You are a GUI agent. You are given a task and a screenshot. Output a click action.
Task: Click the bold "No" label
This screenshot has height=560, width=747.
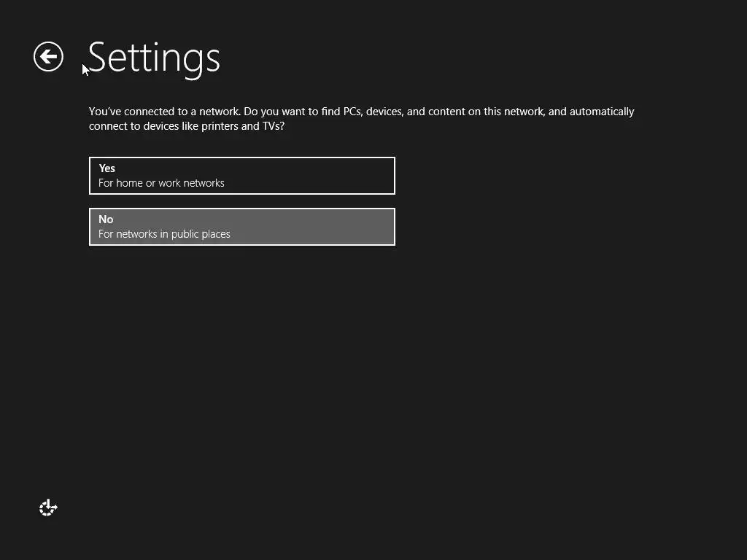click(106, 219)
